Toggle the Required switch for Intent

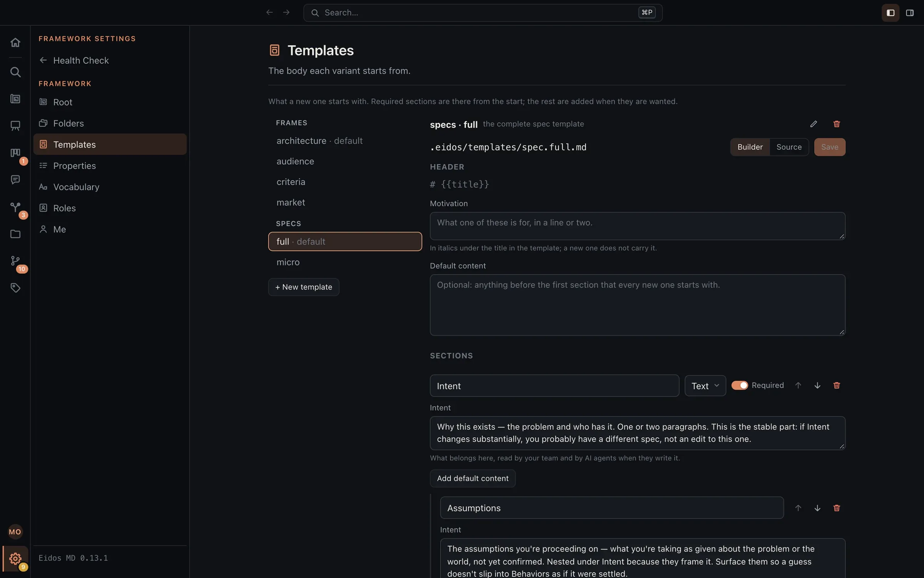740,385
